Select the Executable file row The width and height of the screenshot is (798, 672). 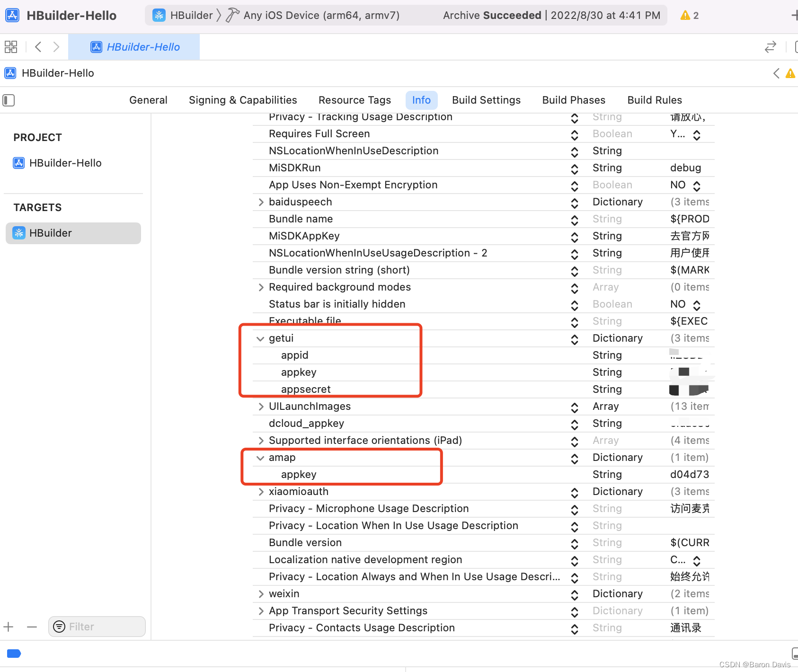[483, 321]
